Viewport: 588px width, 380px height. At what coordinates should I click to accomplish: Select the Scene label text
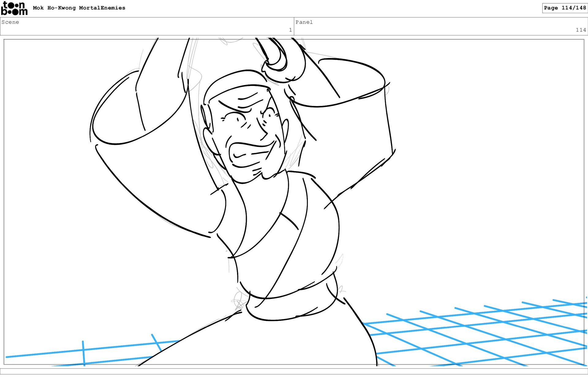[10, 22]
